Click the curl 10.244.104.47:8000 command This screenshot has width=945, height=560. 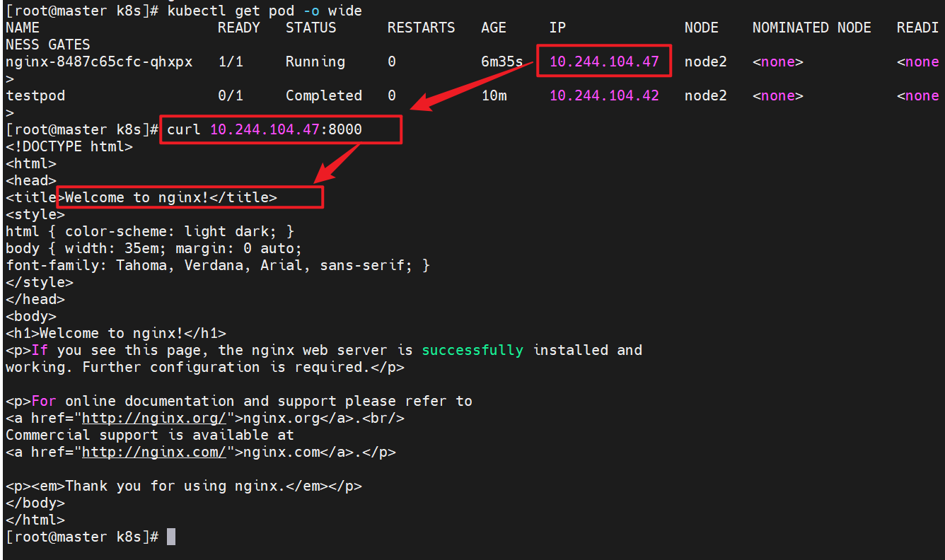[265, 129]
